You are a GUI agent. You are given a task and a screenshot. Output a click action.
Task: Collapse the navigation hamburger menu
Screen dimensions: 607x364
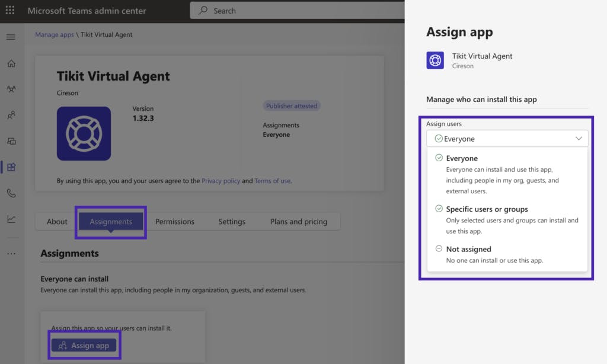11,37
